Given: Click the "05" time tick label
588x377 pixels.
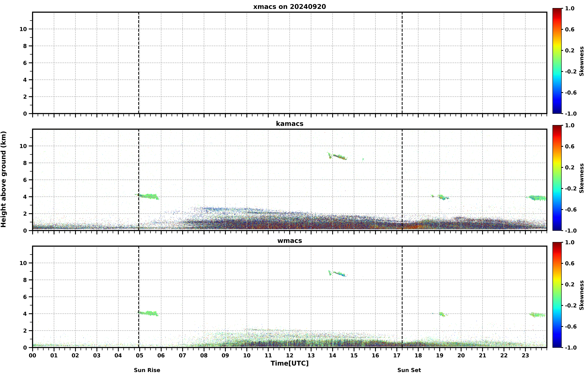Looking at the screenshot, I should (140, 355).
